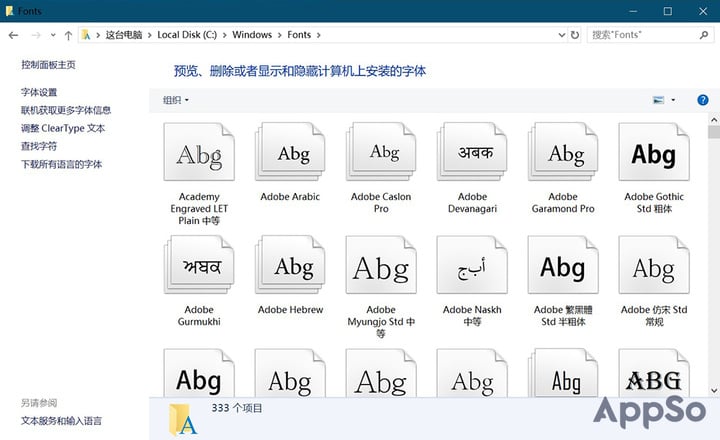Maximize the Fonts window
720x440 pixels.
[668, 11]
